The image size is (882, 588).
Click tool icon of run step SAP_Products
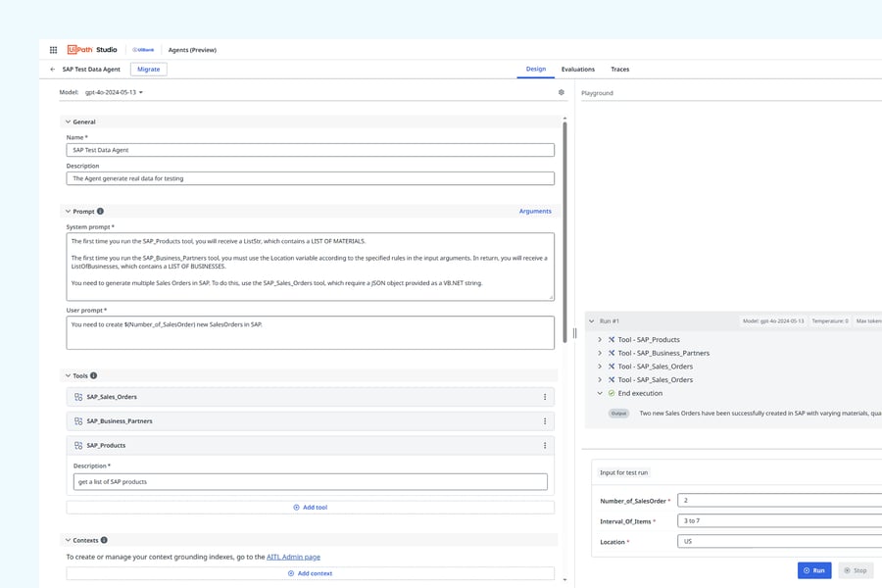[x=612, y=339]
